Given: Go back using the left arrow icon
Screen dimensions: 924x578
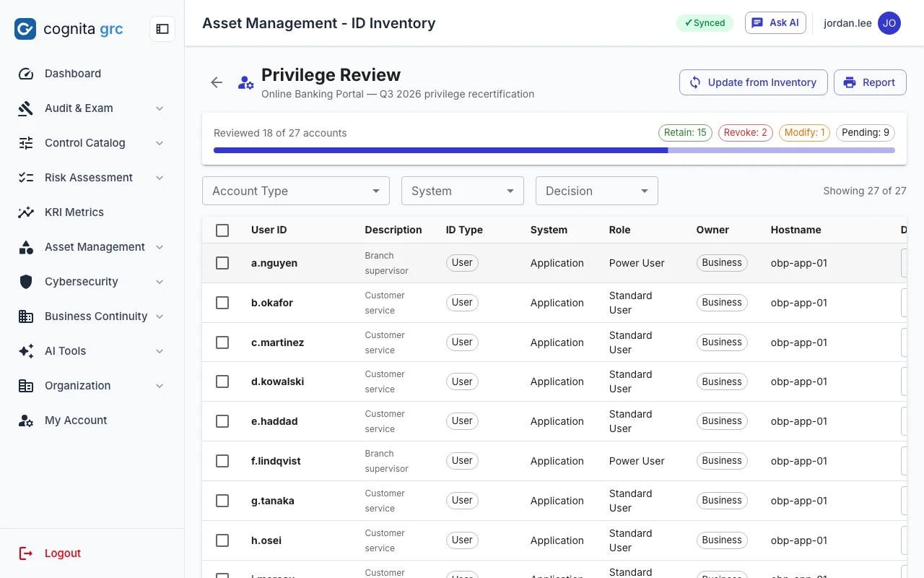Looking at the screenshot, I should [x=217, y=82].
